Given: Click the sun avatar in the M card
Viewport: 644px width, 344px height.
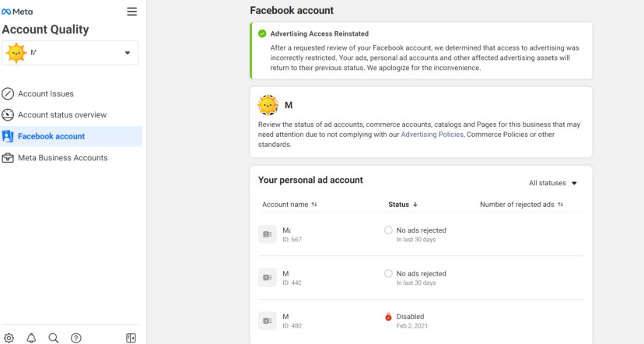Looking at the screenshot, I should [x=268, y=105].
